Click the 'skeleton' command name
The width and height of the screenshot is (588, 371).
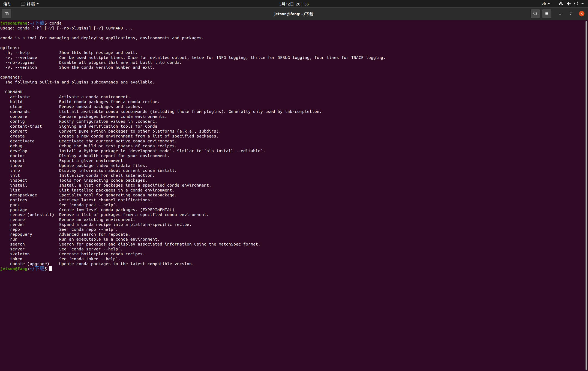tap(20, 254)
